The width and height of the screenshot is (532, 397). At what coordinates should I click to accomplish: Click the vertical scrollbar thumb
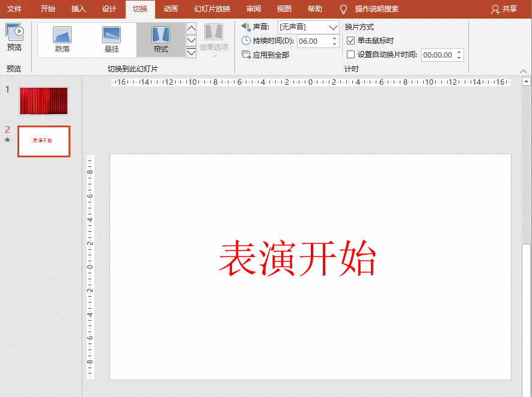526,319
